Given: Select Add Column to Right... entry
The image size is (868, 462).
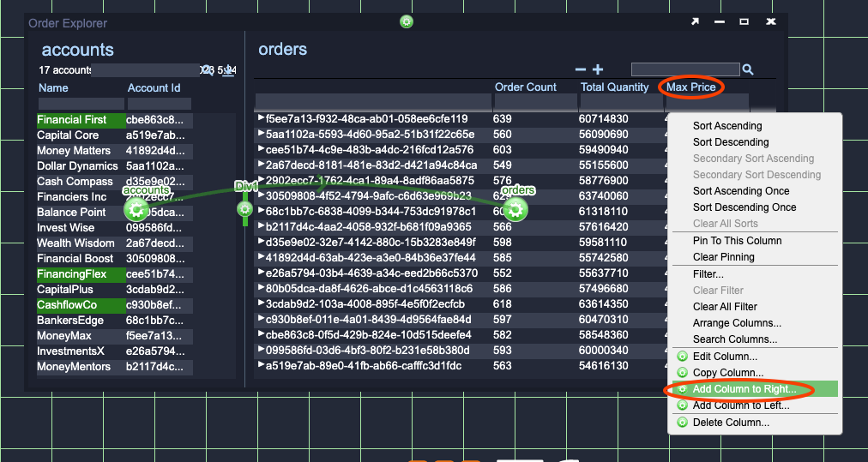Looking at the screenshot, I should tap(755, 389).
